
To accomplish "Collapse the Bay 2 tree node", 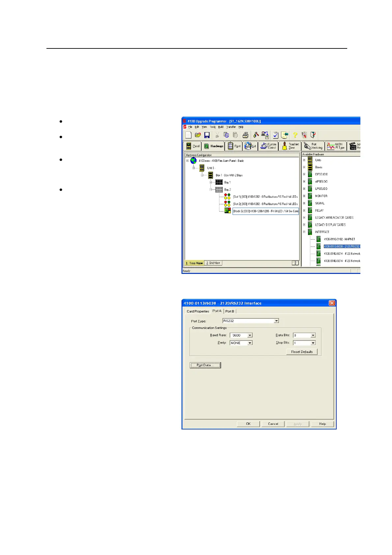I will pyautogui.click(x=210, y=190).
